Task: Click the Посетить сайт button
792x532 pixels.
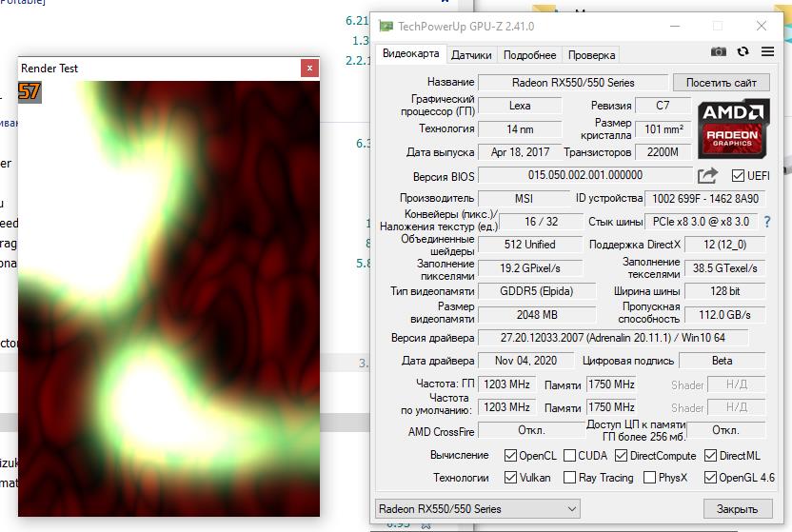Action: pos(722,83)
